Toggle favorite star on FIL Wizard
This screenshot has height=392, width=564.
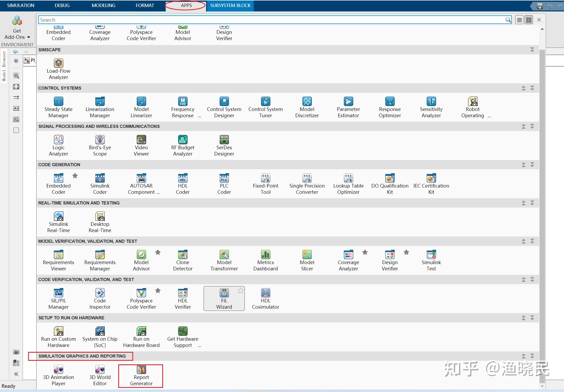[240, 291]
